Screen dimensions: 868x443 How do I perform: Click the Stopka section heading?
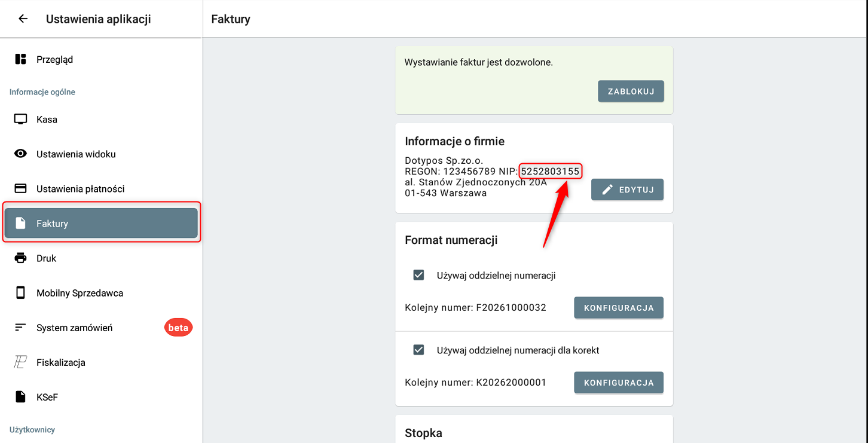click(x=423, y=433)
